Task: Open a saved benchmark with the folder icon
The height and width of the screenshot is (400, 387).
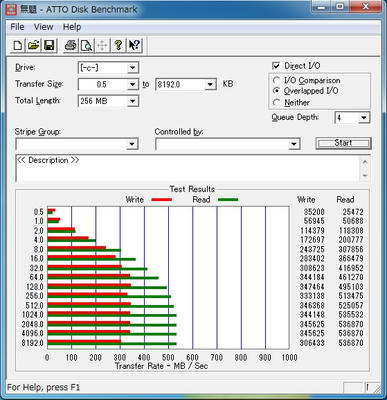Action: click(33, 45)
